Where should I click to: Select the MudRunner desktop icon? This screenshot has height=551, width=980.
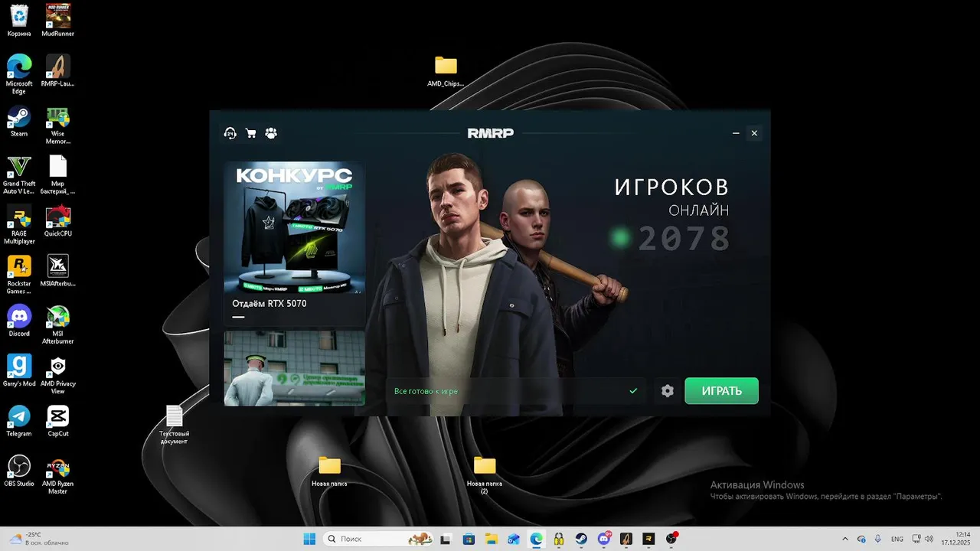(58, 21)
